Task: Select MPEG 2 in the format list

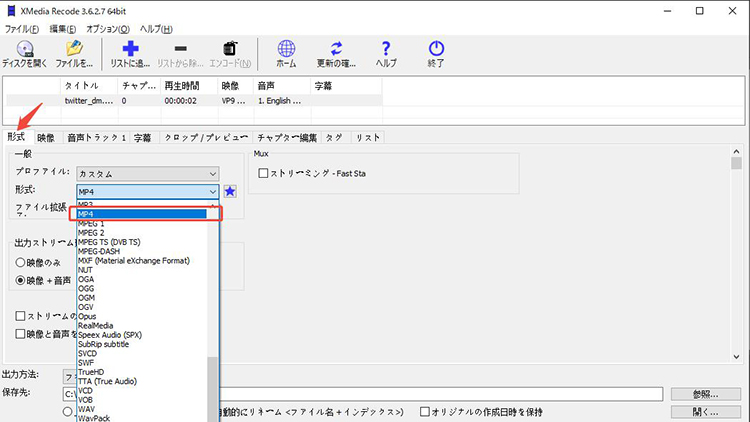Action: [142, 233]
